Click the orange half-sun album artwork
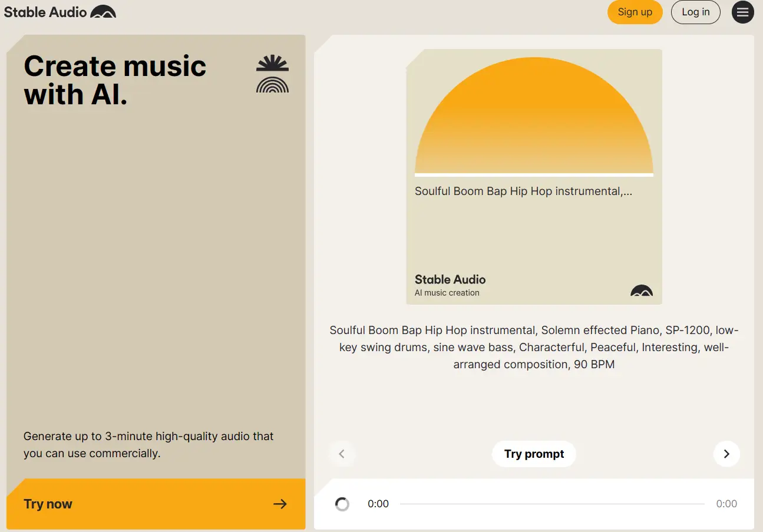763x532 pixels. [534, 115]
